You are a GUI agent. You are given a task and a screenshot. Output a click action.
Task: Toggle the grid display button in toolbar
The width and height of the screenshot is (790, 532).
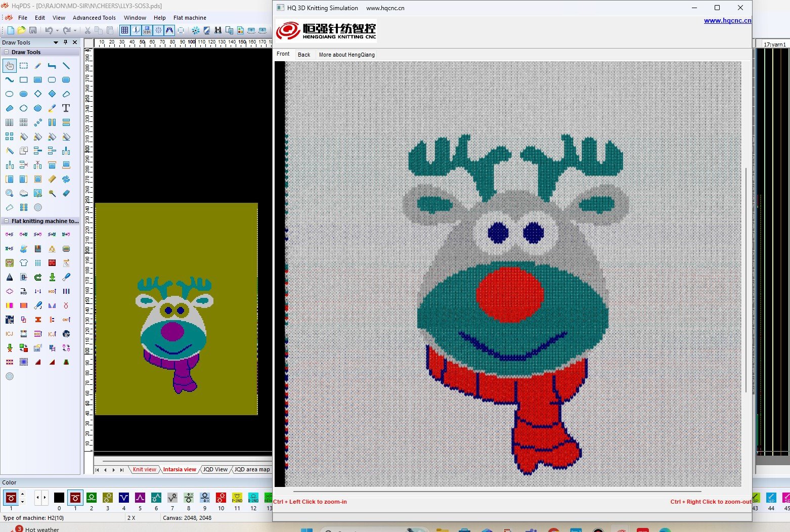124,30
